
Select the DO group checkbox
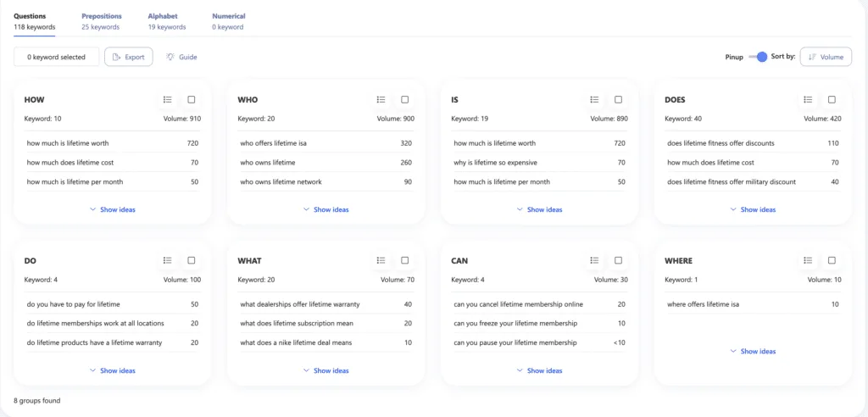click(192, 260)
